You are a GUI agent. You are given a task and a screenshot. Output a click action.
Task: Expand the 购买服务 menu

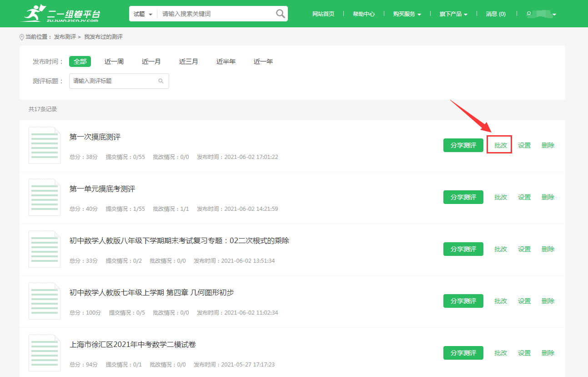[407, 14]
